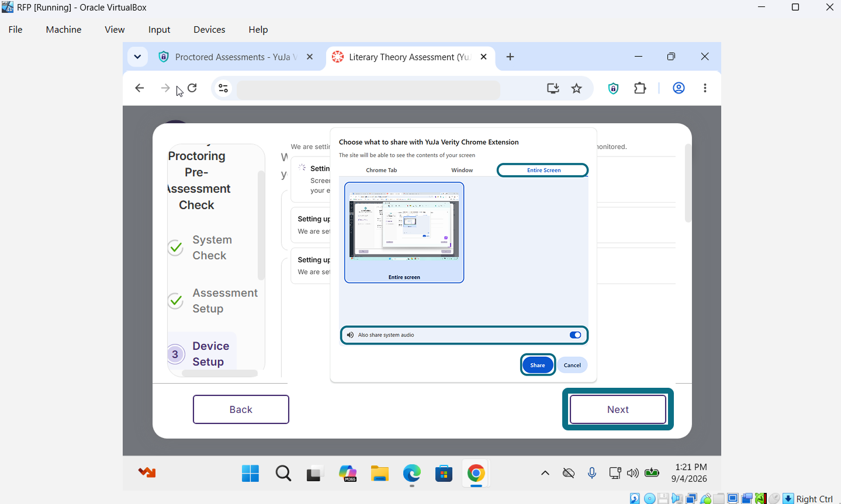Open Windows taskbar search
Screen dimensions: 841x504
click(283, 473)
